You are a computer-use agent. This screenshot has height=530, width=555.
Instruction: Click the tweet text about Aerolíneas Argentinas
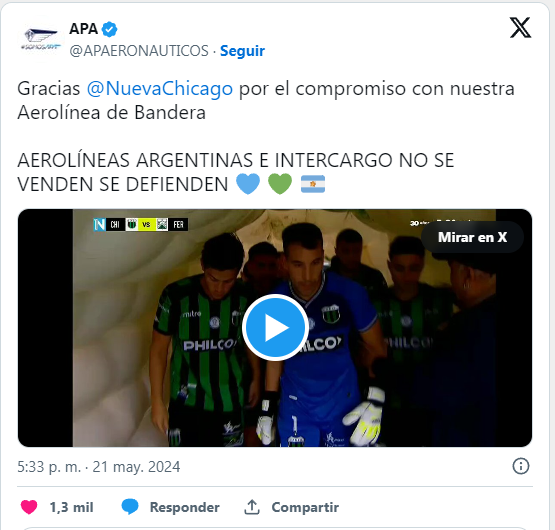(x=235, y=172)
